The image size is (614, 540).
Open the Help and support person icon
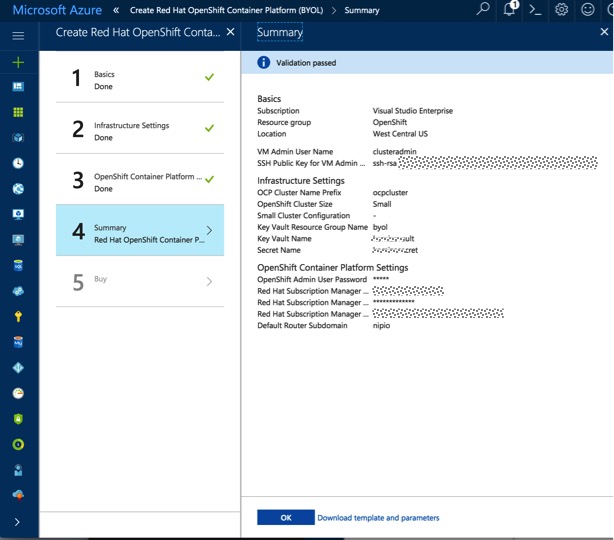[18, 470]
